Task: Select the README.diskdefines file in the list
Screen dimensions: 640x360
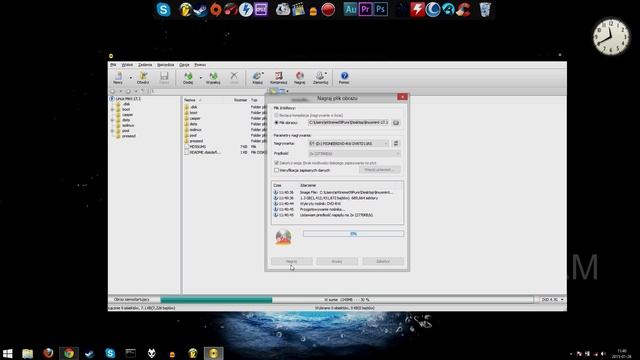Action: 204,152
